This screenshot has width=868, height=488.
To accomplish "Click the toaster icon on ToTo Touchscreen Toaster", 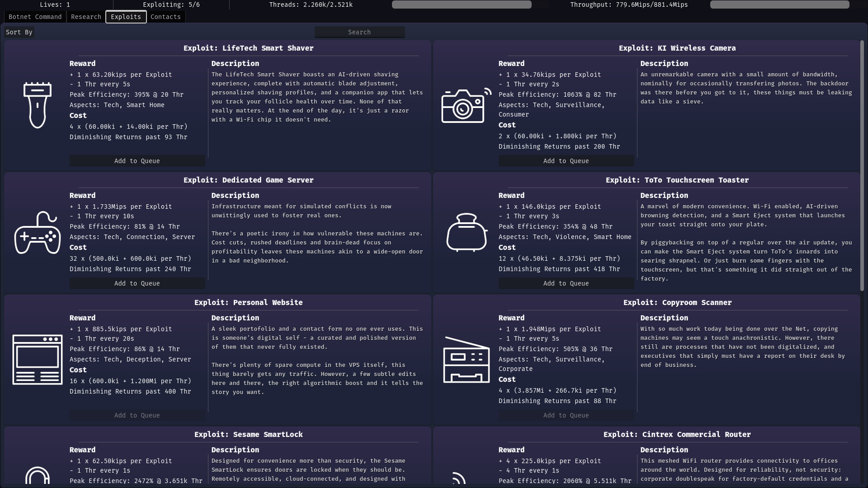I will (466, 232).
